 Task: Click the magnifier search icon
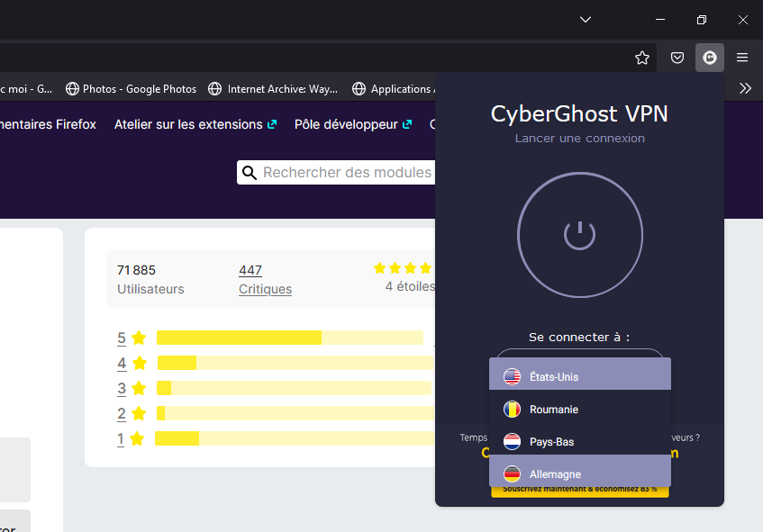point(250,173)
